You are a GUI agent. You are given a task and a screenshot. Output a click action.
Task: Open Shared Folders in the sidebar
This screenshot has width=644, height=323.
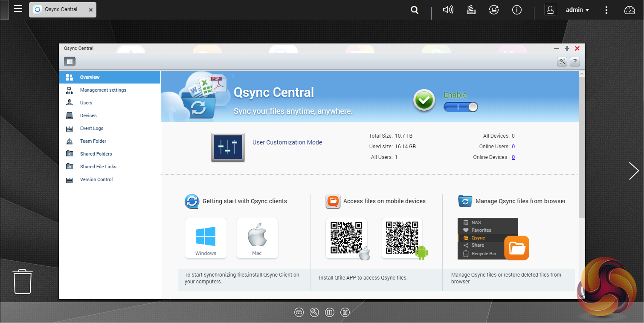coord(110,154)
